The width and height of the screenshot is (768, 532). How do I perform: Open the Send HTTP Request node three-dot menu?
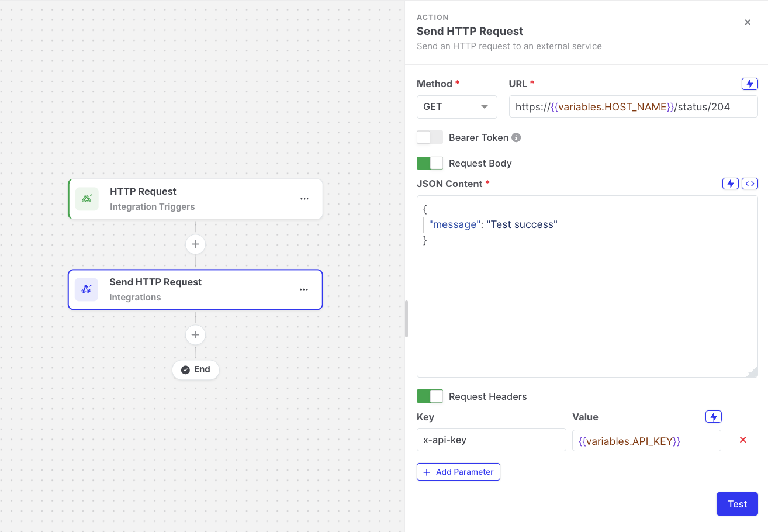click(x=304, y=289)
